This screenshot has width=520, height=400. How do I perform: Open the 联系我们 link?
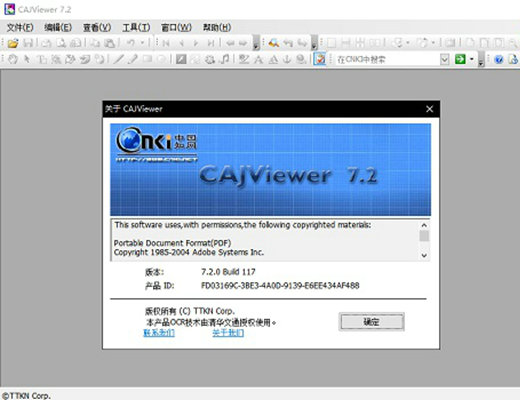tap(159, 333)
